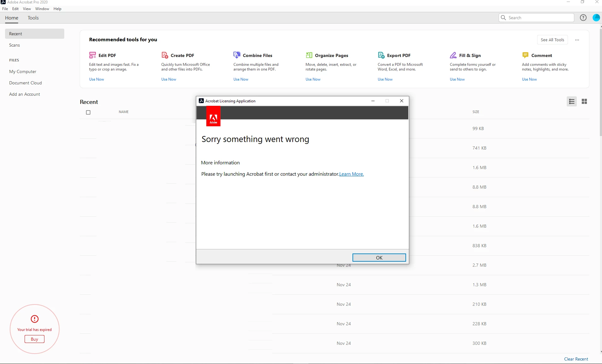Image resolution: width=602 pixels, height=364 pixels.
Task: Open the View menu
Action: click(27, 9)
